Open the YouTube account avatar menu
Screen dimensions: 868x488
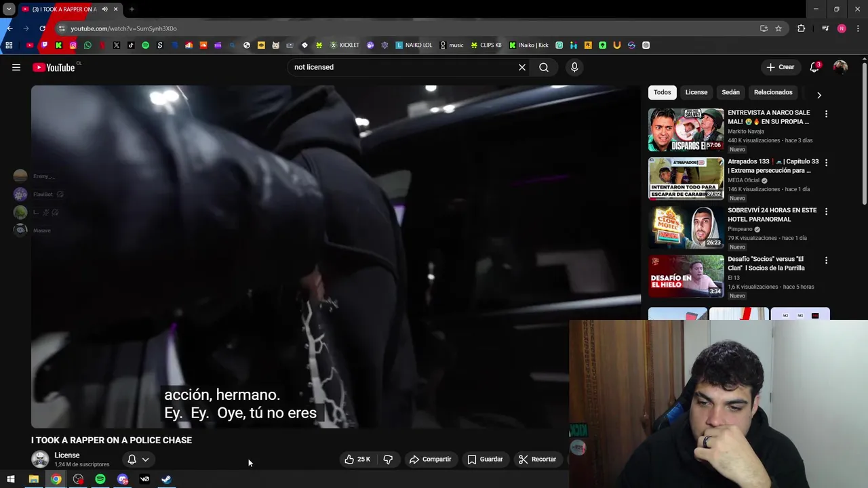click(x=840, y=67)
